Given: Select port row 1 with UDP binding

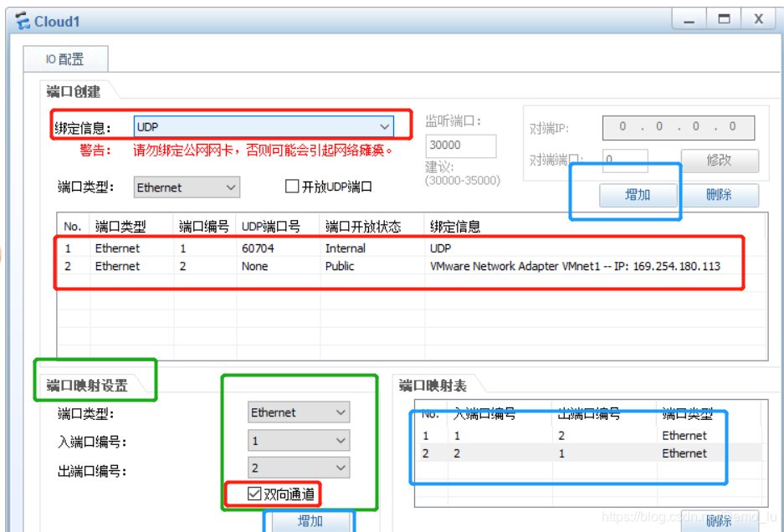Looking at the screenshot, I should coord(412,248).
